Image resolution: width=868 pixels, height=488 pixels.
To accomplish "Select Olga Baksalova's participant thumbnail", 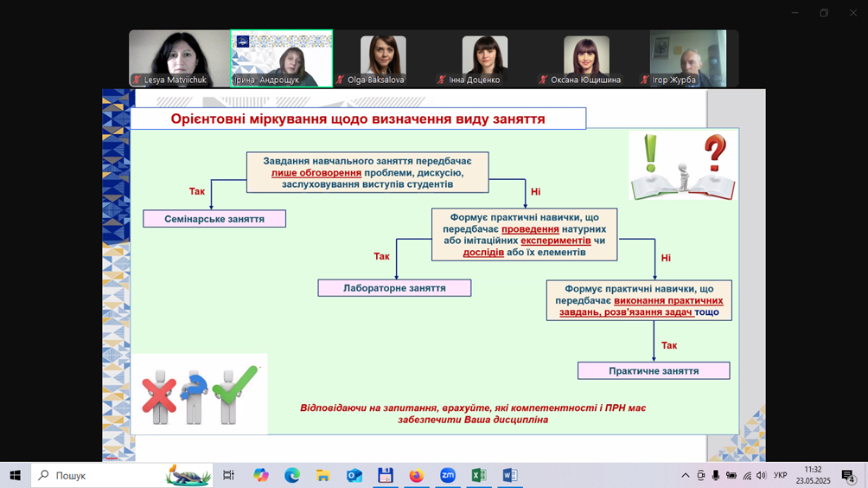I will click(383, 58).
